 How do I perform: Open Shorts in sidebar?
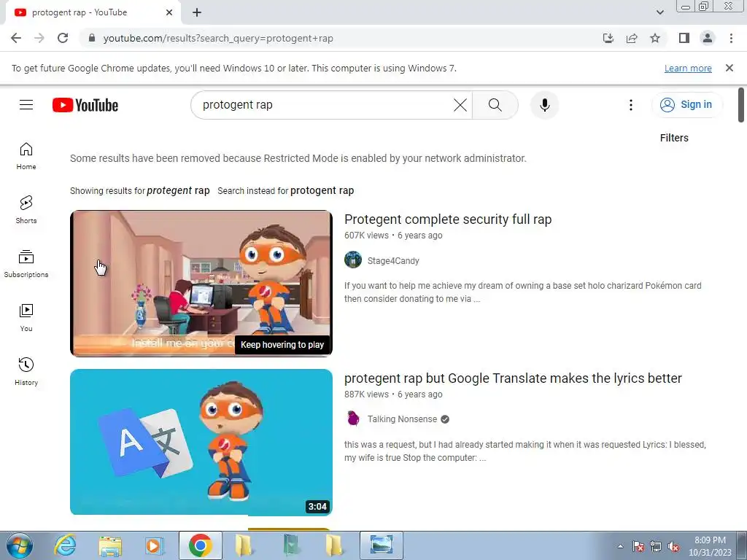tap(26, 210)
